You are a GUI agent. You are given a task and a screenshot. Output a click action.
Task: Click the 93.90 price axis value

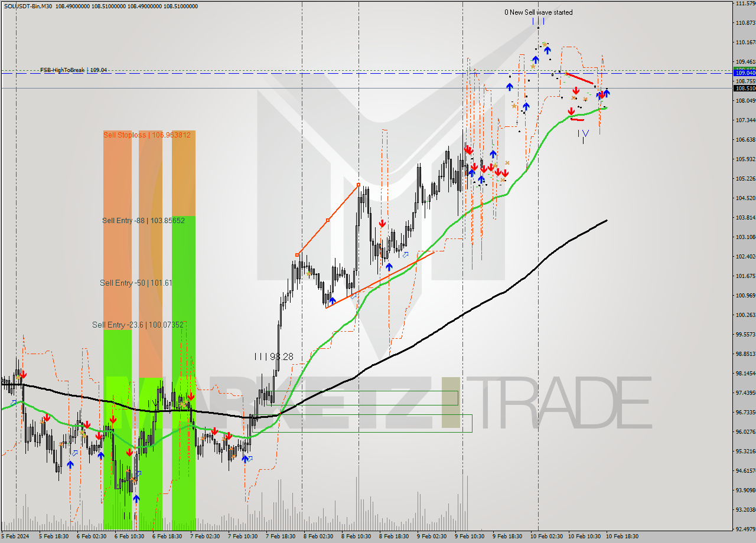[745, 490]
